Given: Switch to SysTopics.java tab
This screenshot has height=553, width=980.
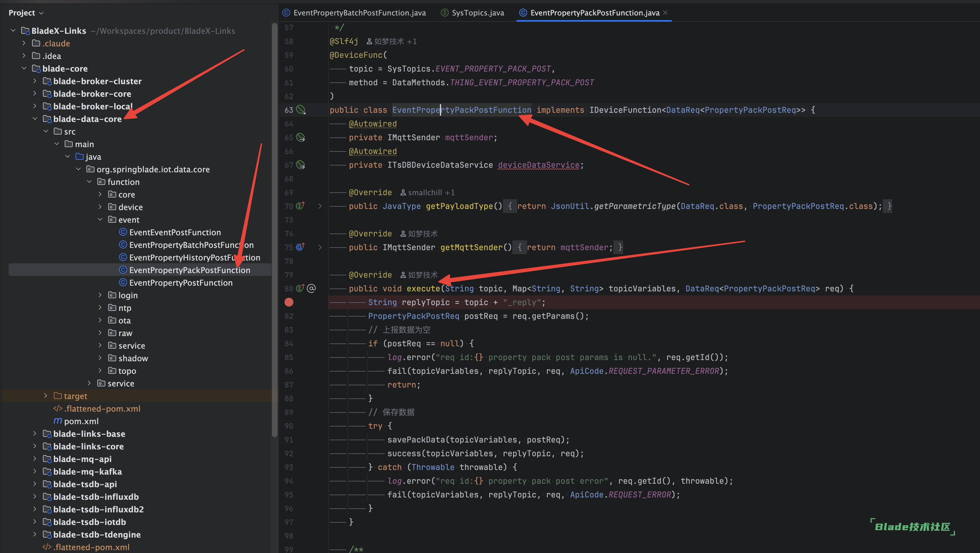Looking at the screenshot, I should coord(472,13).
